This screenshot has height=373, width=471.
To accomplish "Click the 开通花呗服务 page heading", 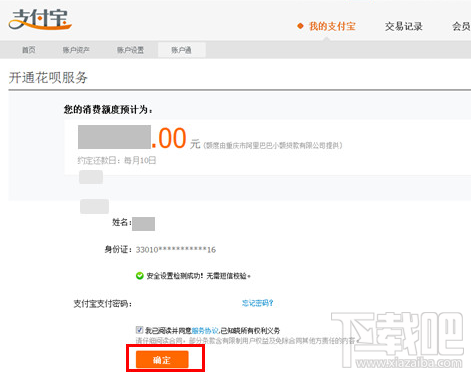I will click(x=48, y=78).
